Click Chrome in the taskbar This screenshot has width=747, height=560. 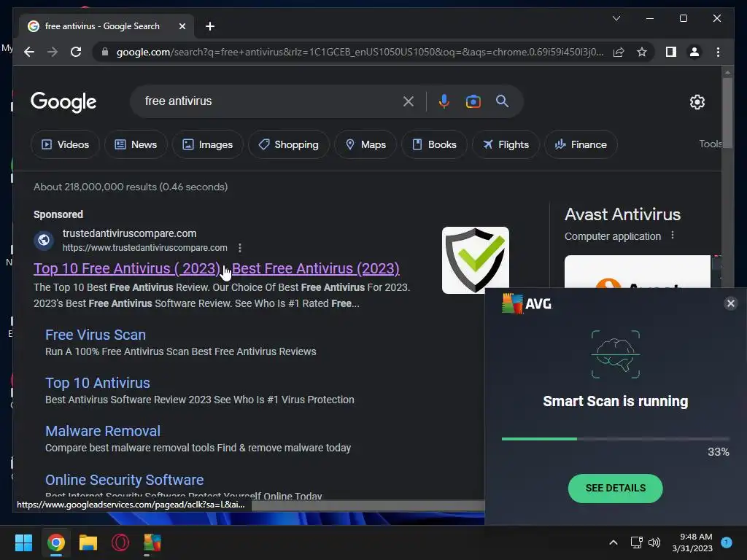(55, 542)
